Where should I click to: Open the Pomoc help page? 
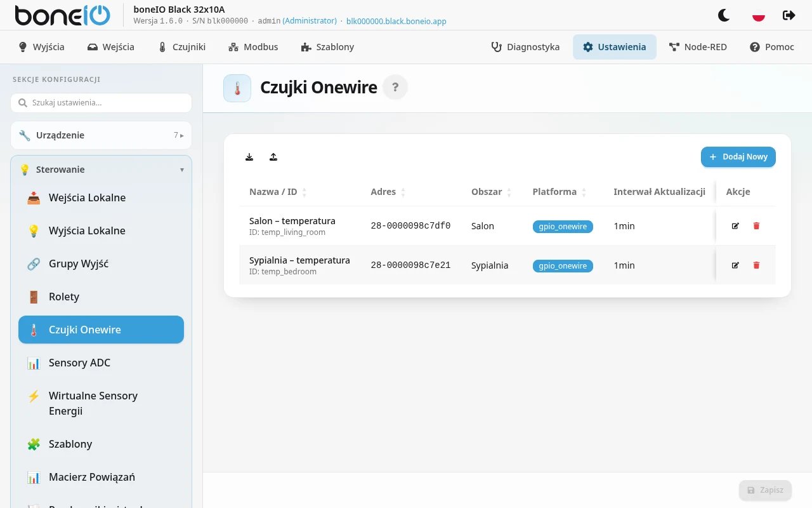click(x=772, y=47)
